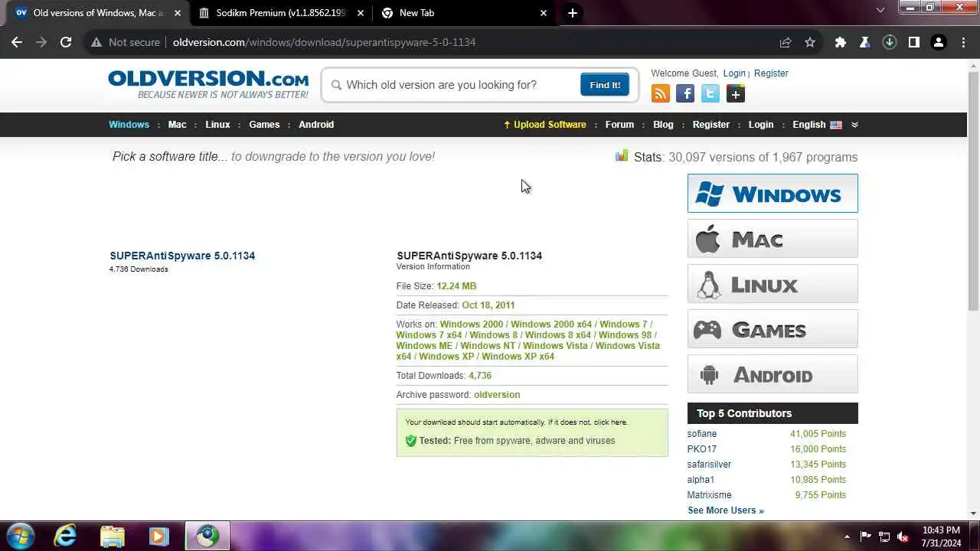Open the Games menu item in navbar

pyautogui.click(x=264, y=125)
